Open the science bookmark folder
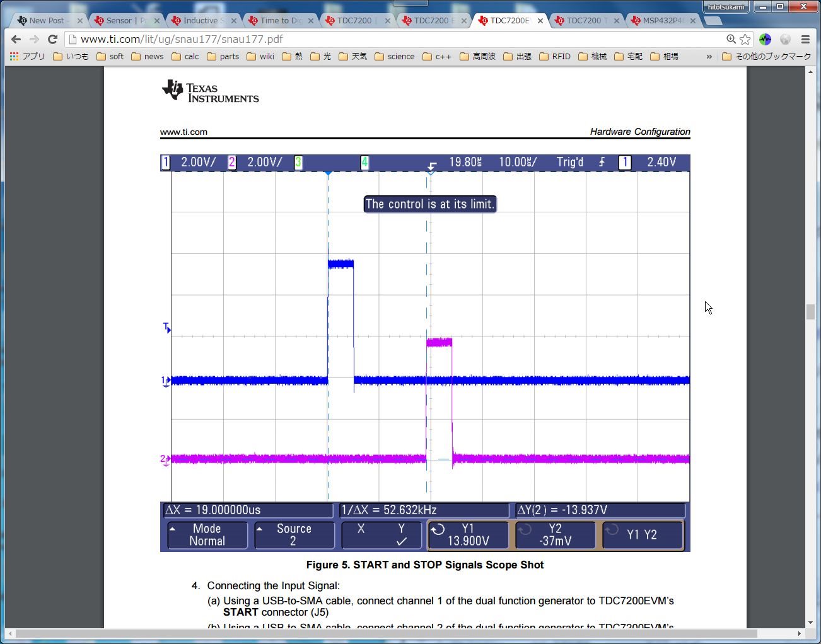The image size is (821, 644). coord(395,56)
